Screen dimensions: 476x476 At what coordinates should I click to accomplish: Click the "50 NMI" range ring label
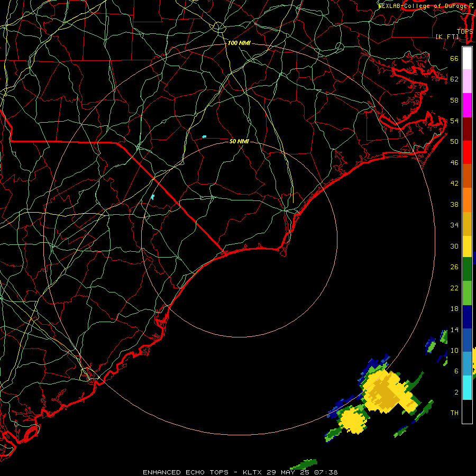pyautogui.click(x=239, y=141)
